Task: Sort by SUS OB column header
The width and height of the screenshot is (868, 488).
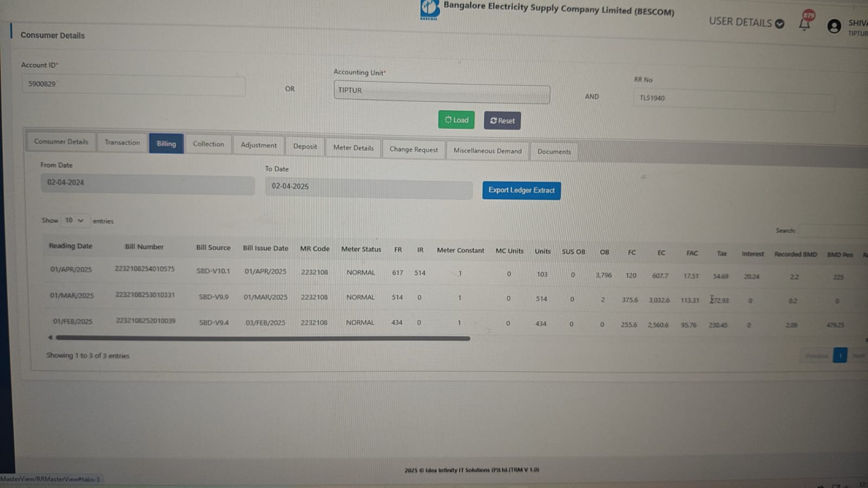Action: coord(573,252)
